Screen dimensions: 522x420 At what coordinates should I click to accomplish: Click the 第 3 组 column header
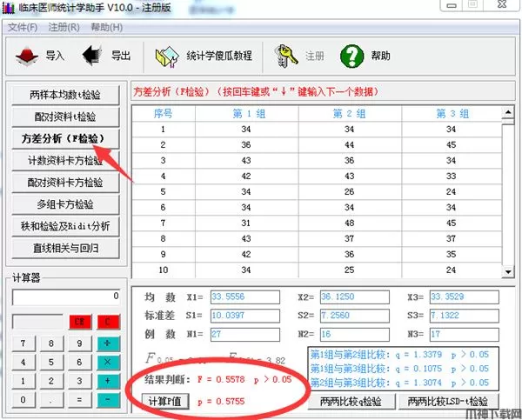[x=452, y=114]
